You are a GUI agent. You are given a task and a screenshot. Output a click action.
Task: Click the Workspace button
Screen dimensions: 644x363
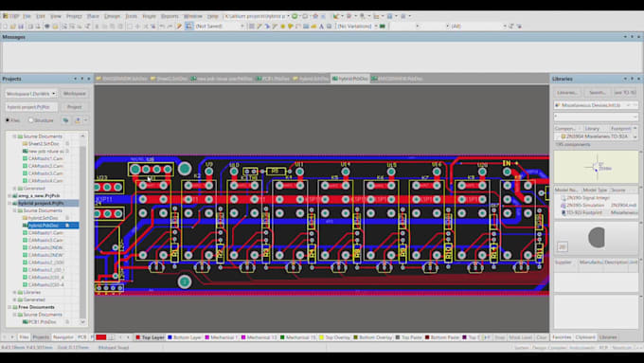pyautogui.click(x=74, y=94)
